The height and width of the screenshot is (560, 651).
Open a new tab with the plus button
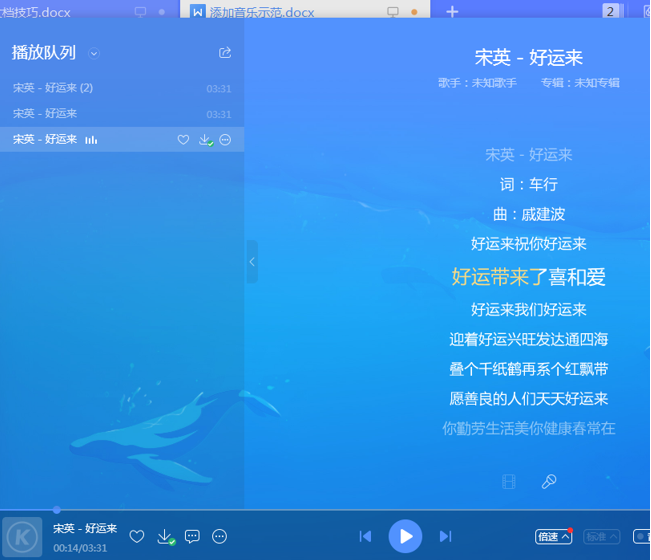tap(452, 12)
